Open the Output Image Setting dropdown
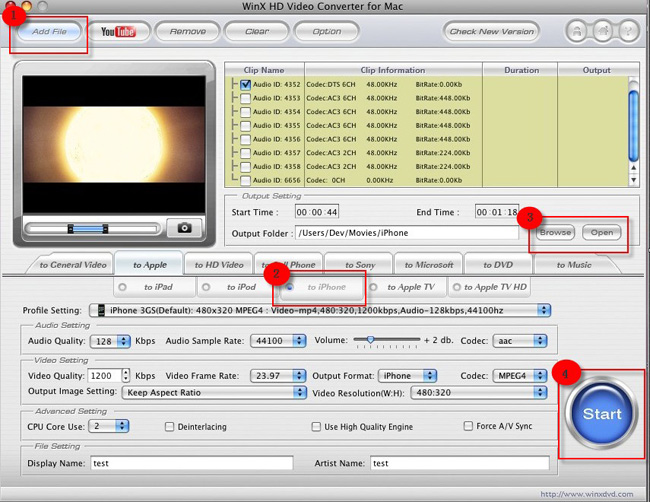The width and height of the screenshot is (650, 502). 214,393
